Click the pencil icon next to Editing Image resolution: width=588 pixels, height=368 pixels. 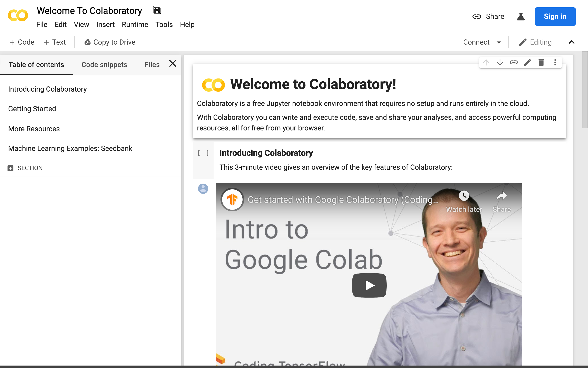click(523, 42)
